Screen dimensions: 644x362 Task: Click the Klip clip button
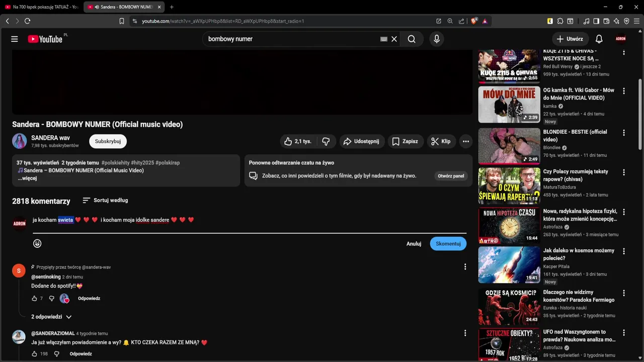tap(441, 141)
